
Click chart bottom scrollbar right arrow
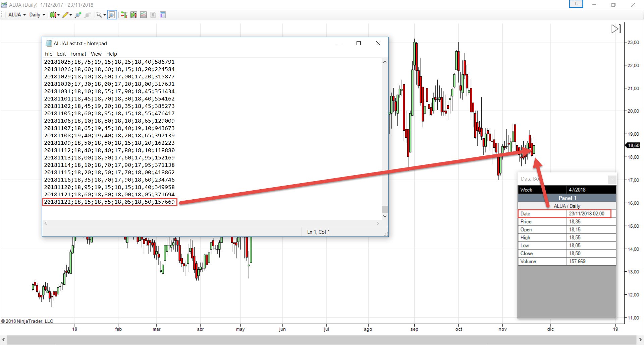click(x=640, y=340)
